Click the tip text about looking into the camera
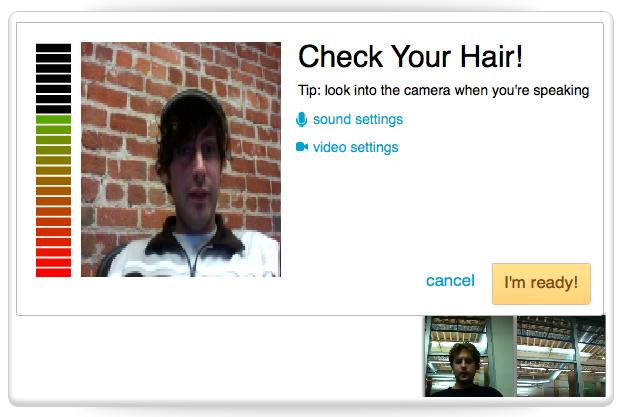The width and height of the screenshot is (625, 417). click(443, 90)
